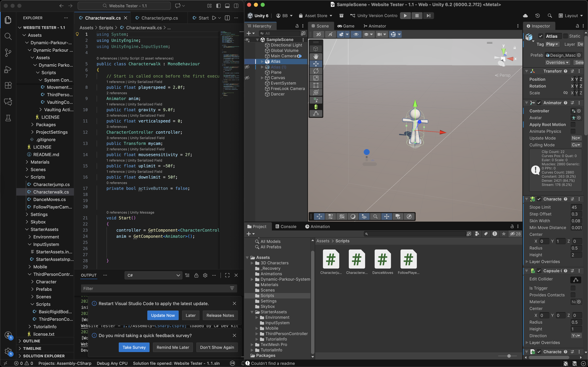The height and width of the screenshot is (367, 588).
Task: Click the Unity cloud services icon
Action: [x=525, y=16]
